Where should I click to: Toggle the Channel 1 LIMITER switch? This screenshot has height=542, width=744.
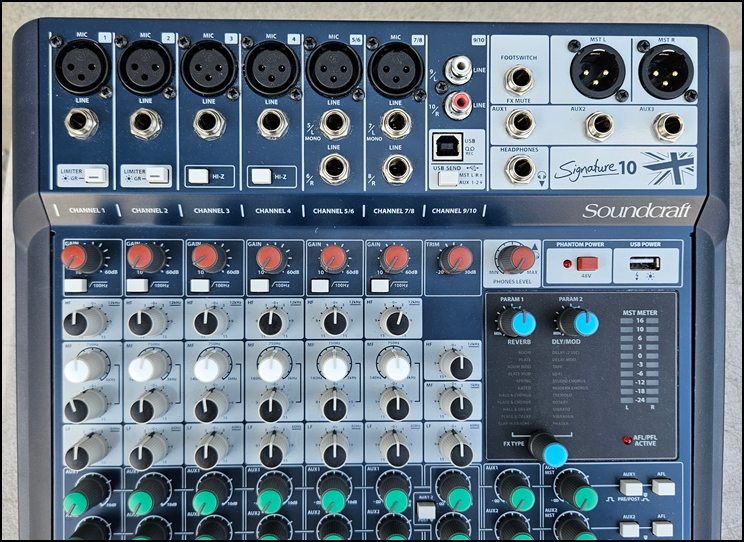point(96,176)
